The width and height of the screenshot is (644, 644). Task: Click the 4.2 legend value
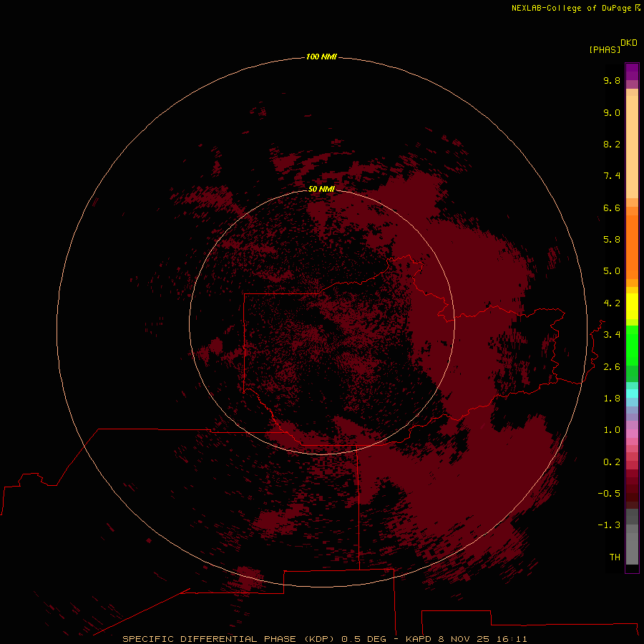(612, 303)
